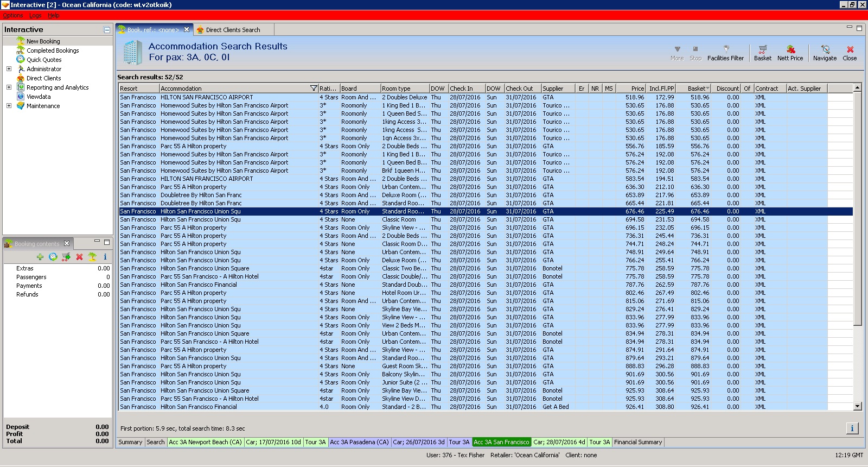
Task: Sort results by the Price column header
Action: 631,88
